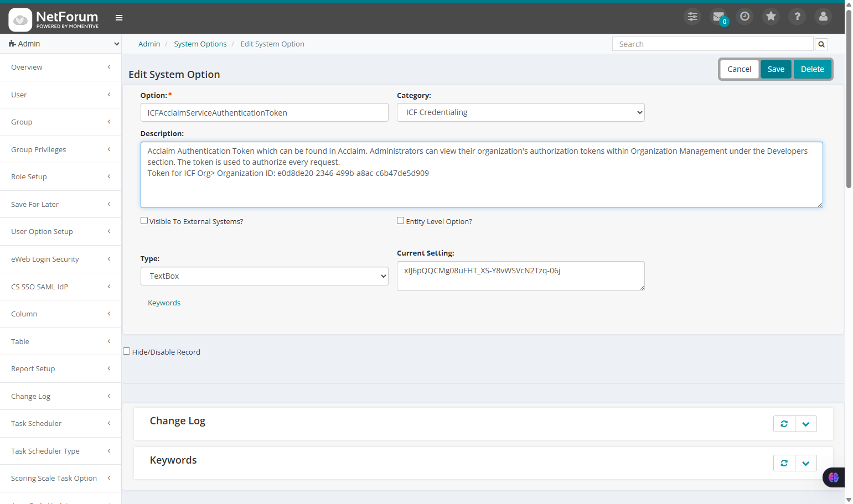
Task: Click the page vertical scrollbar
Action: coord(849,100)
